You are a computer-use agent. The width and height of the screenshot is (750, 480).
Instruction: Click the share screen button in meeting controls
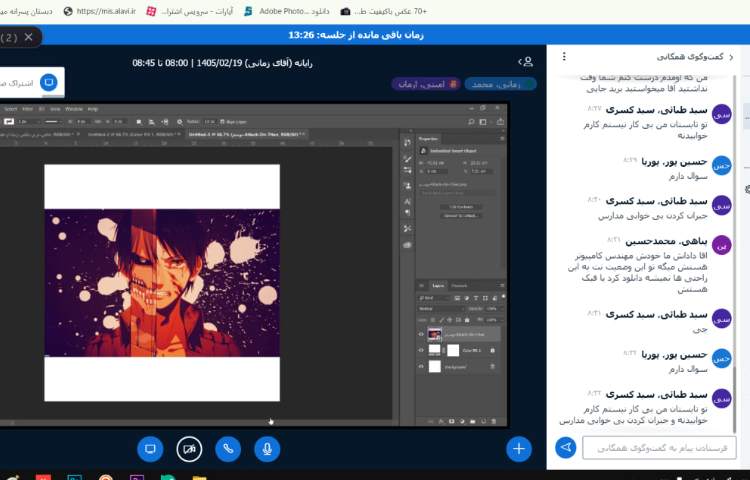click(x=150, y=449)
